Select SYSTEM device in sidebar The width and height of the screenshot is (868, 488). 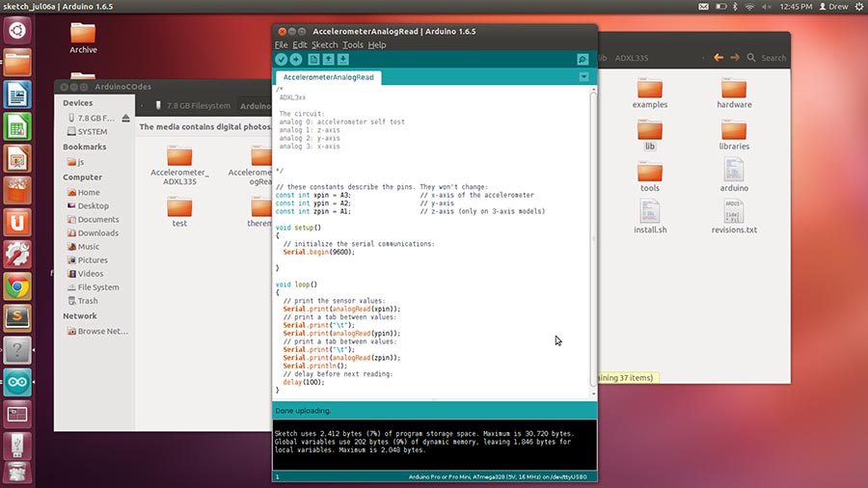(88, 132)
